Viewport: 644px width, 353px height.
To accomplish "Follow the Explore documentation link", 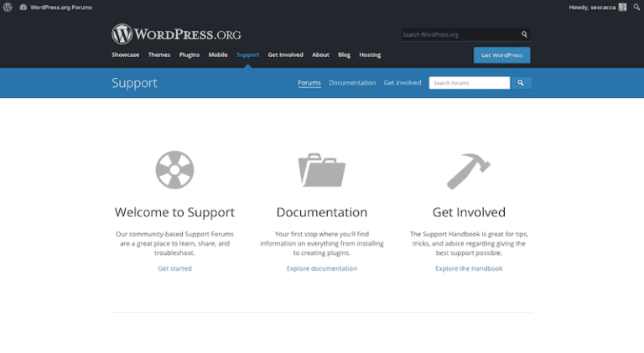I will point(322,268).
